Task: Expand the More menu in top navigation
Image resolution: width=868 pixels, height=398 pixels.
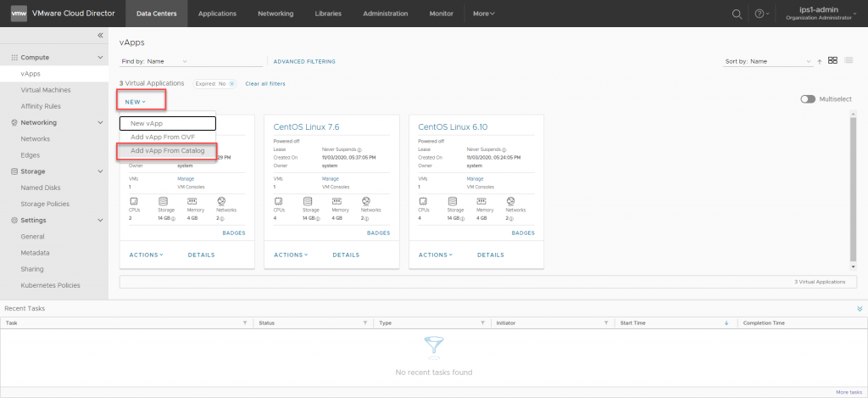Action: (483, 14)
